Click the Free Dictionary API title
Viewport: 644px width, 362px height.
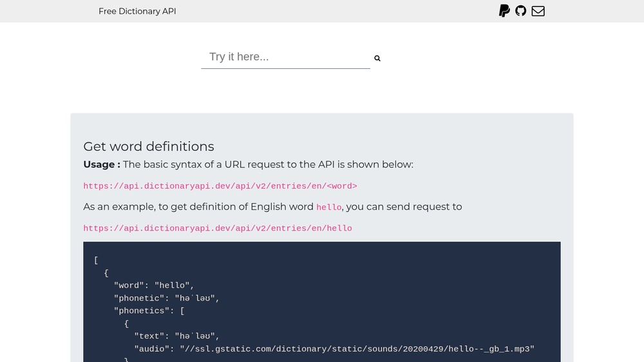[137, 11]
